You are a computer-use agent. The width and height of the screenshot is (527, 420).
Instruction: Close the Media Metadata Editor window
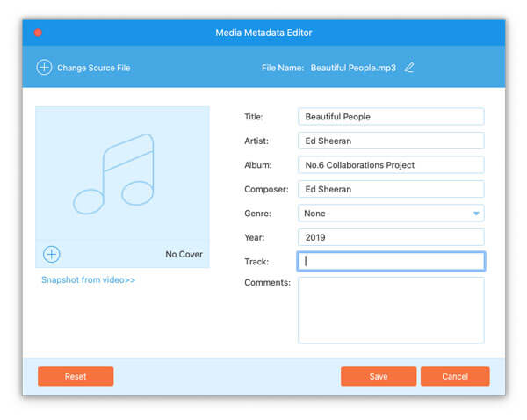pyautogui.click(x=38, y=33)
